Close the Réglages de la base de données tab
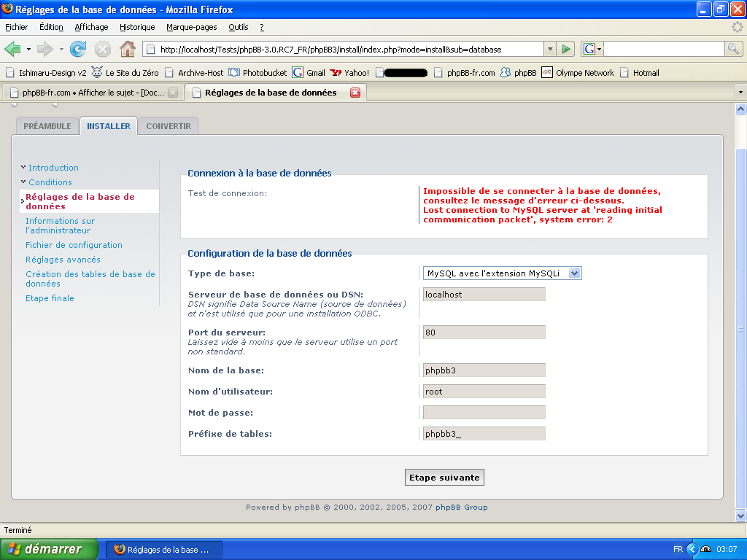Screen dimensions: 747x560 tap(355, 93)
